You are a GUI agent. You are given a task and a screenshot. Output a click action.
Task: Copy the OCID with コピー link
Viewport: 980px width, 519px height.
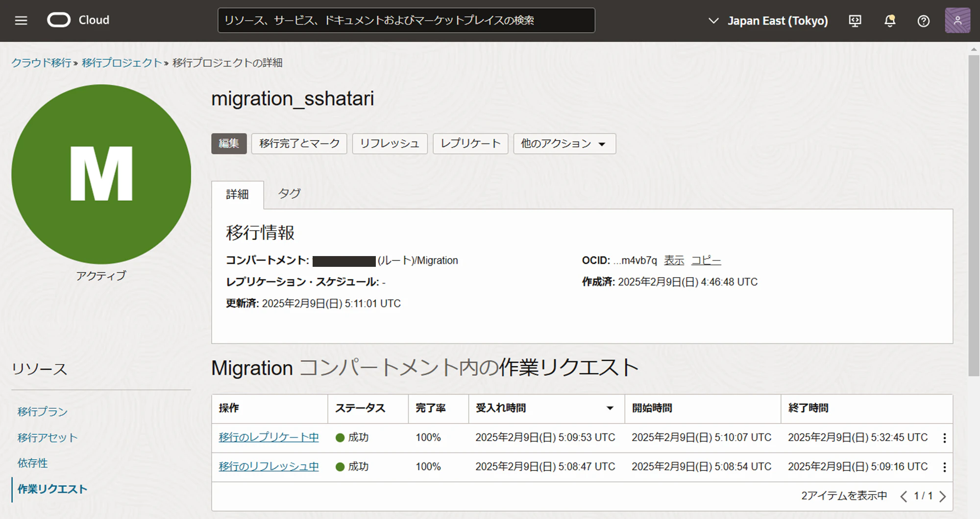point(706,260)
